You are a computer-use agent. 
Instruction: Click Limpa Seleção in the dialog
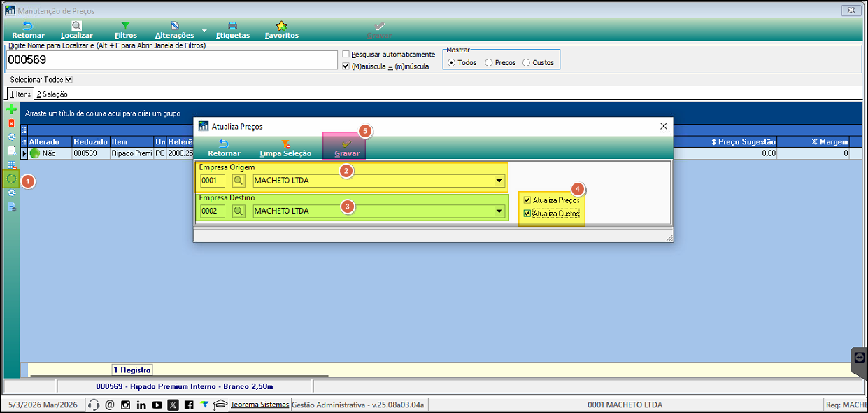[285, 148]
